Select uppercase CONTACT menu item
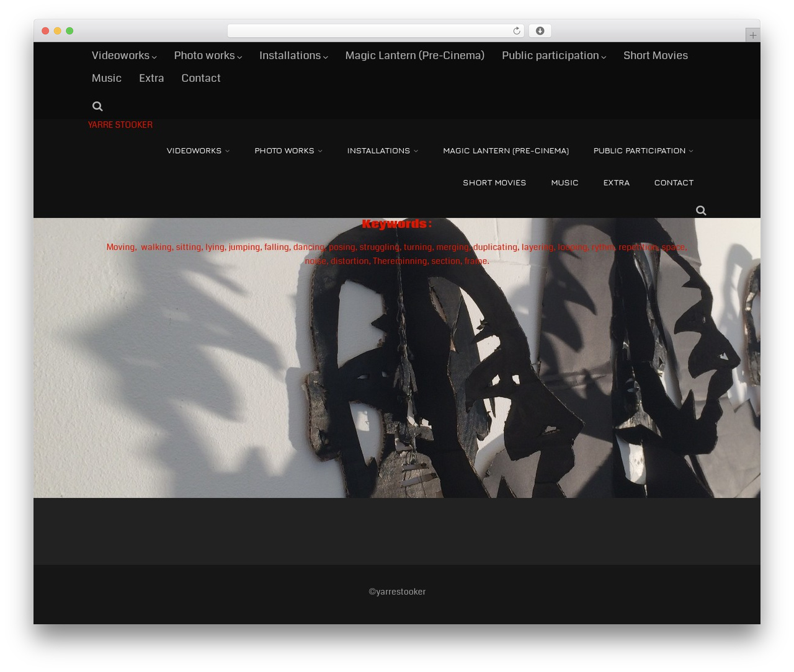This screenshot has width=794, height=672. click(674, 183)
